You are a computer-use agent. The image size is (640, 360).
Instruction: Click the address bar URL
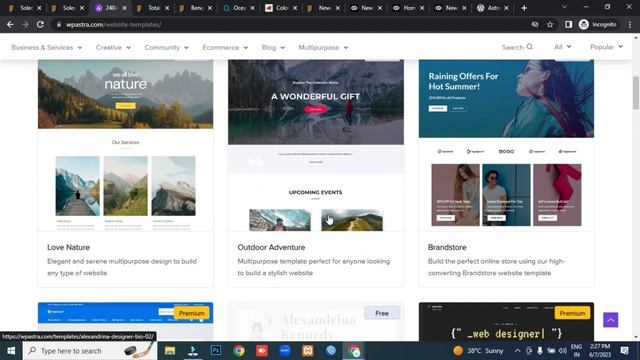113,24
